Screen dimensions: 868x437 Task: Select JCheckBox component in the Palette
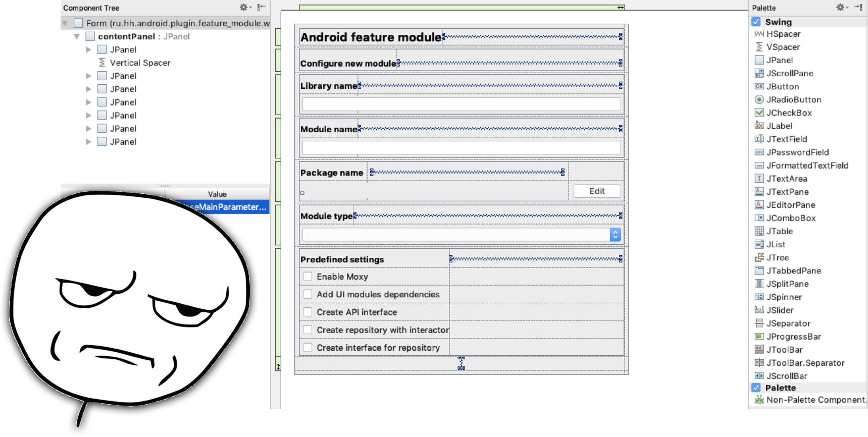[784, 113]
